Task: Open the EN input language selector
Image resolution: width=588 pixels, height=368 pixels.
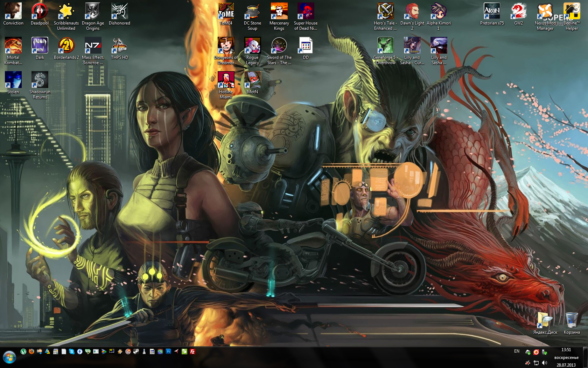Action: click(517, 351)
